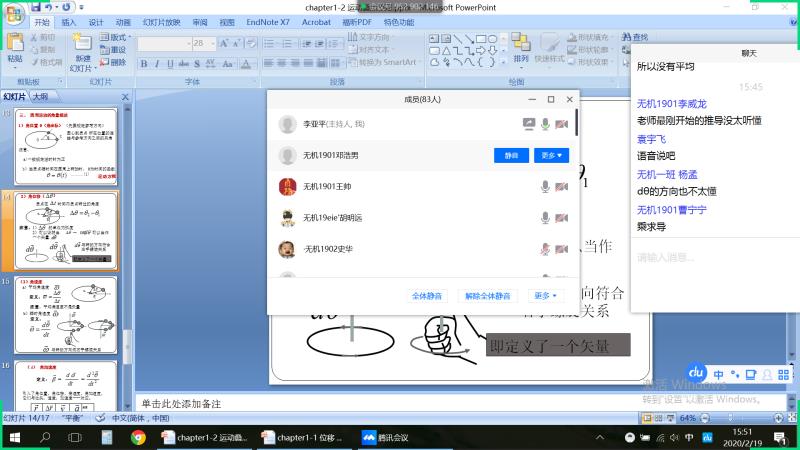
Task: Click the Windows Start button
Action: point(14,438)
